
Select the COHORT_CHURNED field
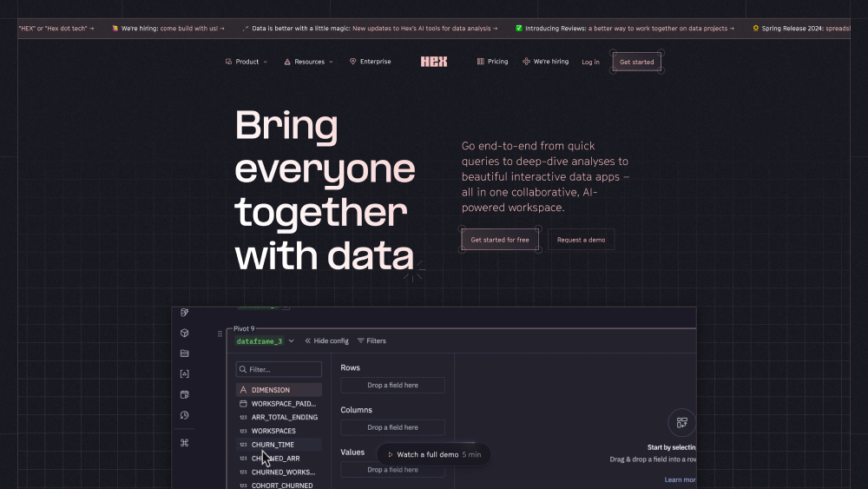[279, 486]
